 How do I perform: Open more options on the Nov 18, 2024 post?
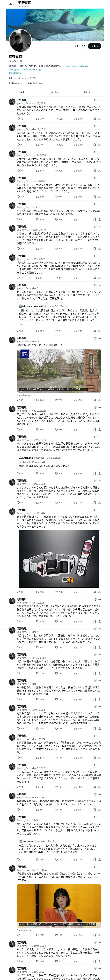(x=99, y=100)
